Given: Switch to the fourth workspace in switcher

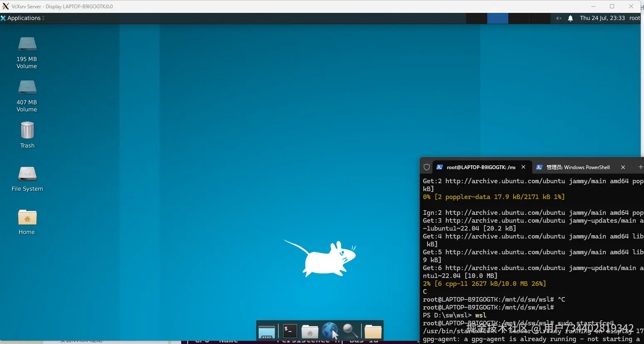Looking at the screenshot, I should pos(540,18).
